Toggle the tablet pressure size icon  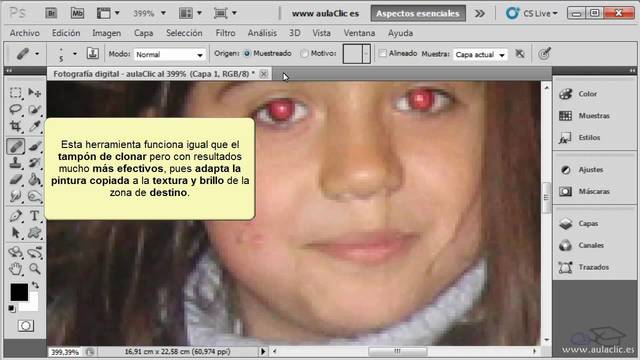(544, 53)
